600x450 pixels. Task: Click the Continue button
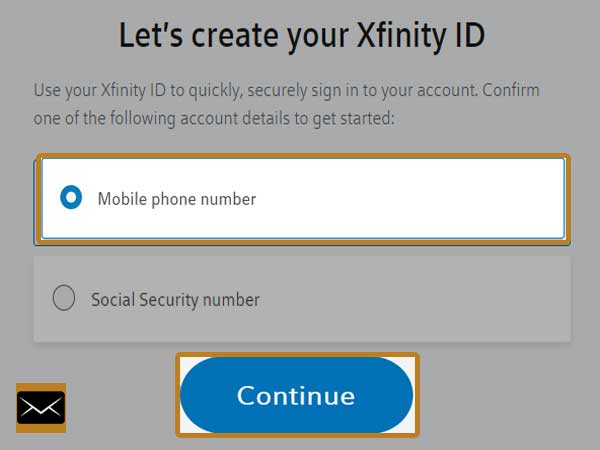click(297, 395)
